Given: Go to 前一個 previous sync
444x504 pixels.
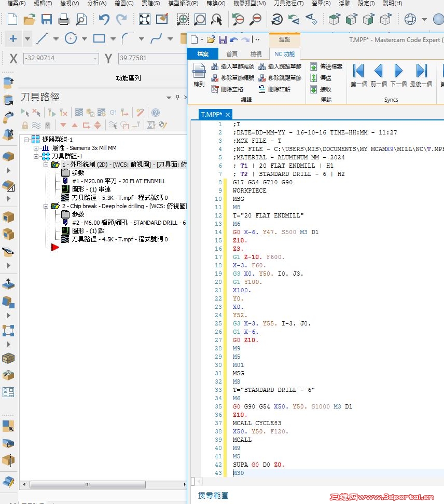Looking at the screenshot, I should click(x=379, y=75).
